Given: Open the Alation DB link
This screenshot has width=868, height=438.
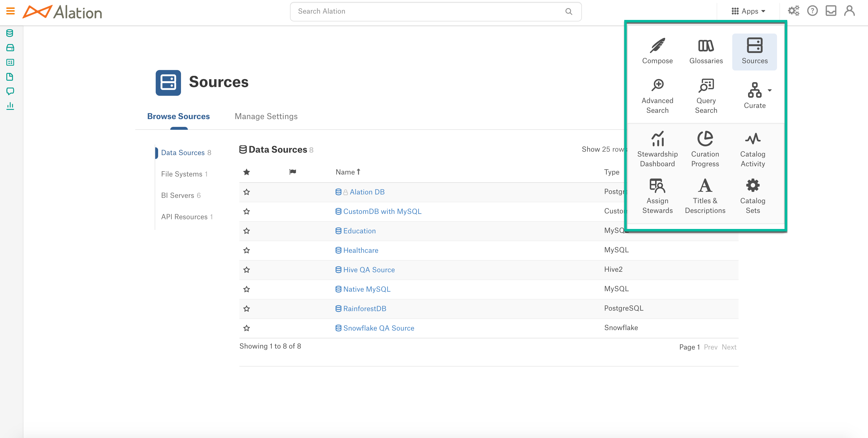Looking at the screenshot, I should coord(367,192).
